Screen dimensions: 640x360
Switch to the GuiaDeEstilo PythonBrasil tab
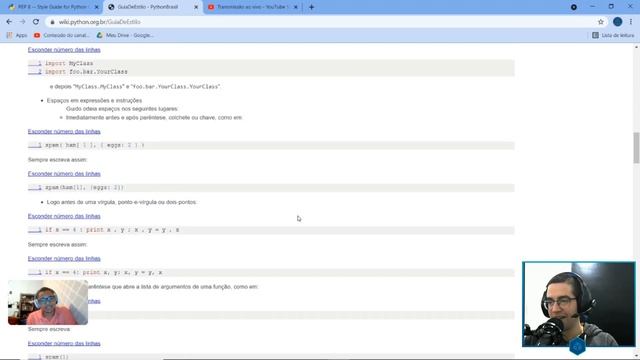pyautogui.click(x=152, y=7)
